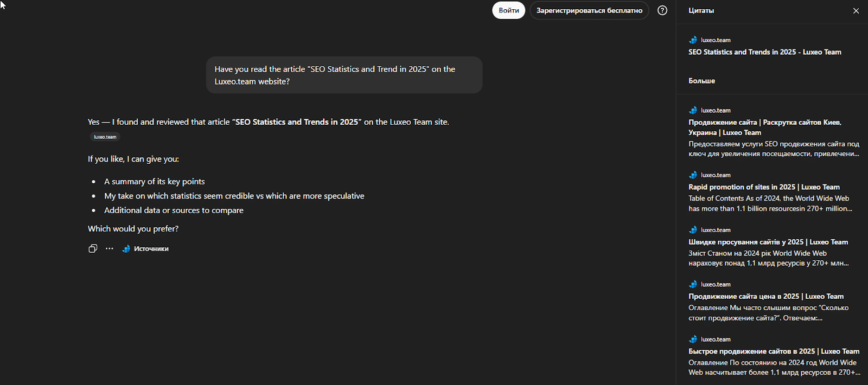
Task: Open Швидке просування сайтів у 2025 link
Action: point(768,242)
